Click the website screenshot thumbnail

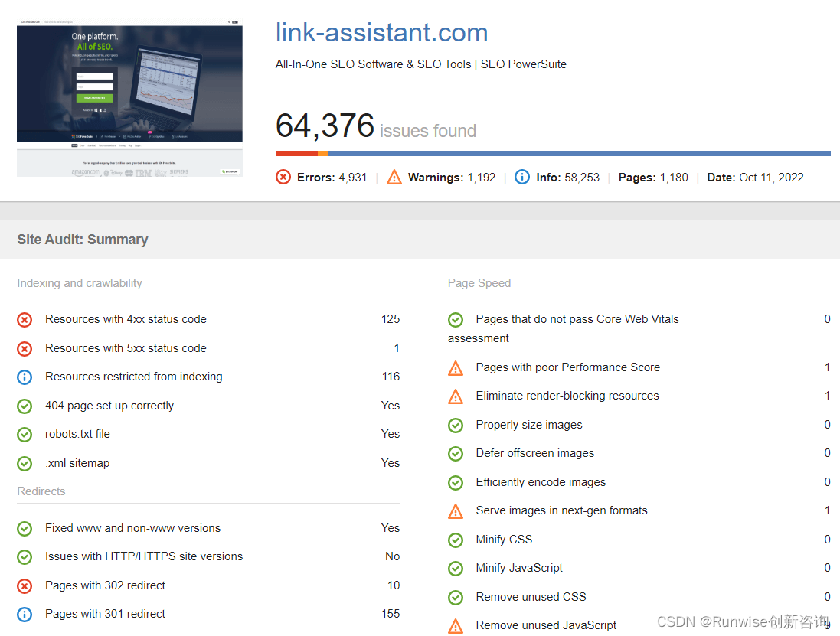pyautogui.click(x=129, y=98)
